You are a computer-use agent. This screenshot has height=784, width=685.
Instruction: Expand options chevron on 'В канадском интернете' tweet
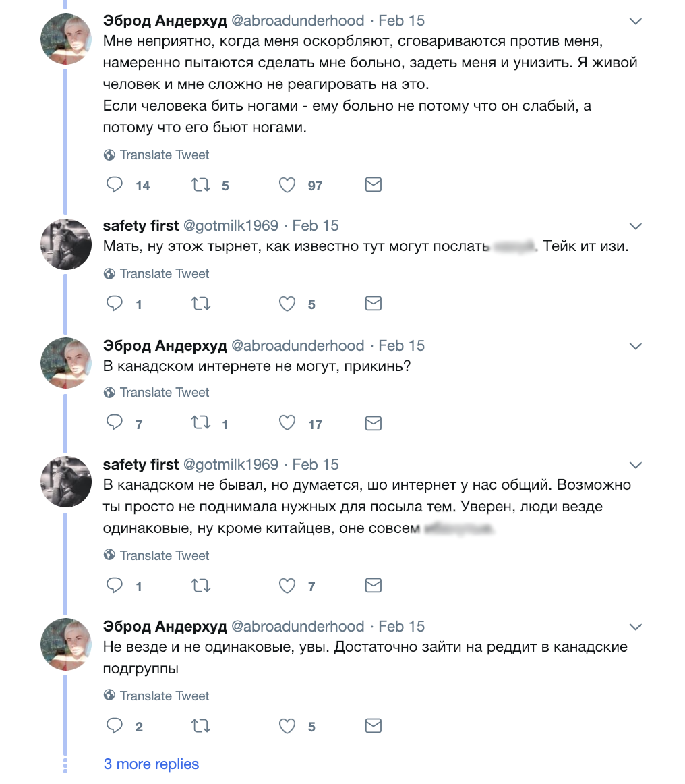[636, 347]
